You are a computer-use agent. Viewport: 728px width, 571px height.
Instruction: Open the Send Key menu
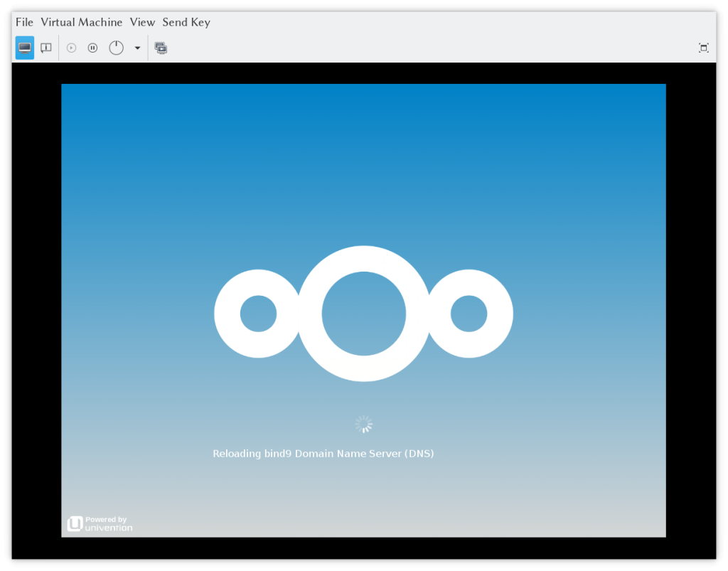pos(186,22)
